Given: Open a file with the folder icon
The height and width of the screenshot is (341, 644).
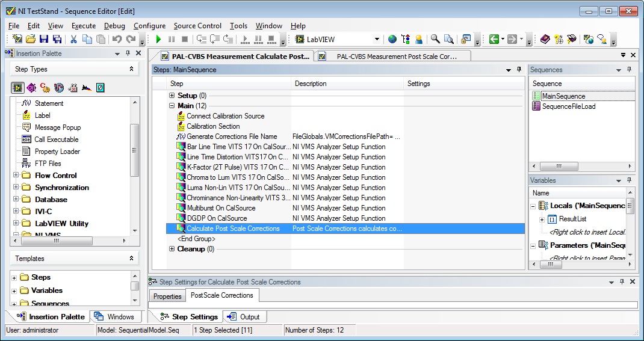Looking at the screenshot, I should pos(30,40).
